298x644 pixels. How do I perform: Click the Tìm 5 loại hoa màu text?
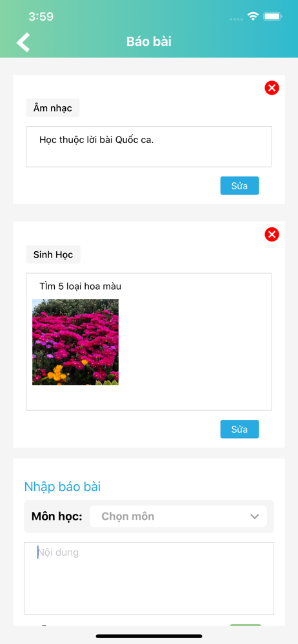(x=80, y=287)
